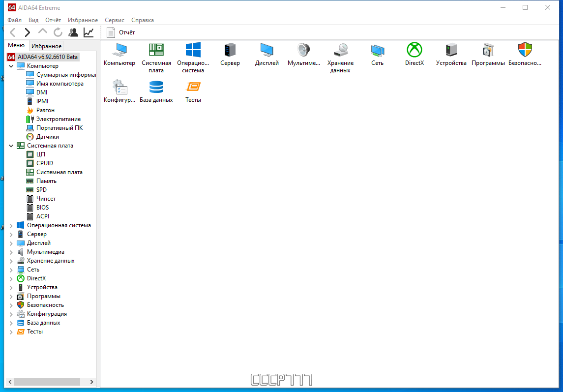The height and width of the screenshot is (392, 563).
Task: Open the Мультимедиа speaker icon in the right pane
Action: [304, 54]
